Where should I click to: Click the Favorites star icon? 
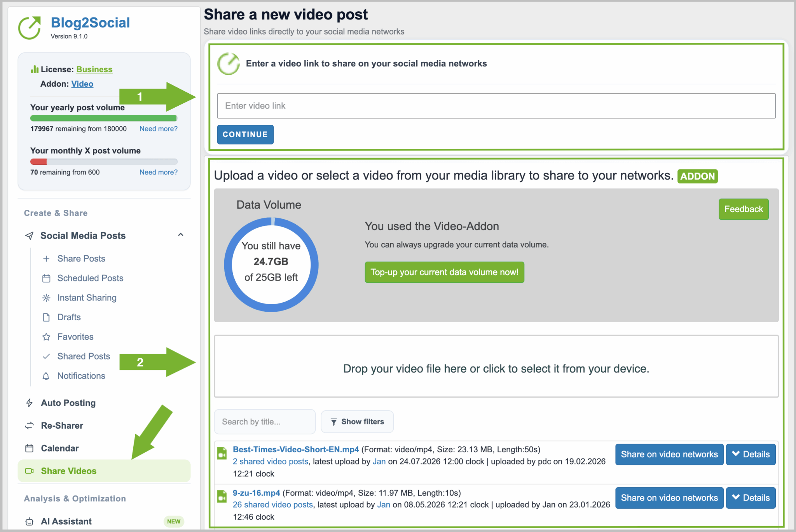tap(46, 337)
